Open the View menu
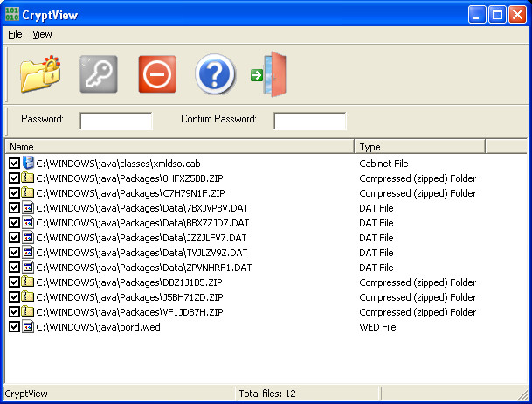The width and height of the screenshot is (532, 404). (x=42, y=34)
